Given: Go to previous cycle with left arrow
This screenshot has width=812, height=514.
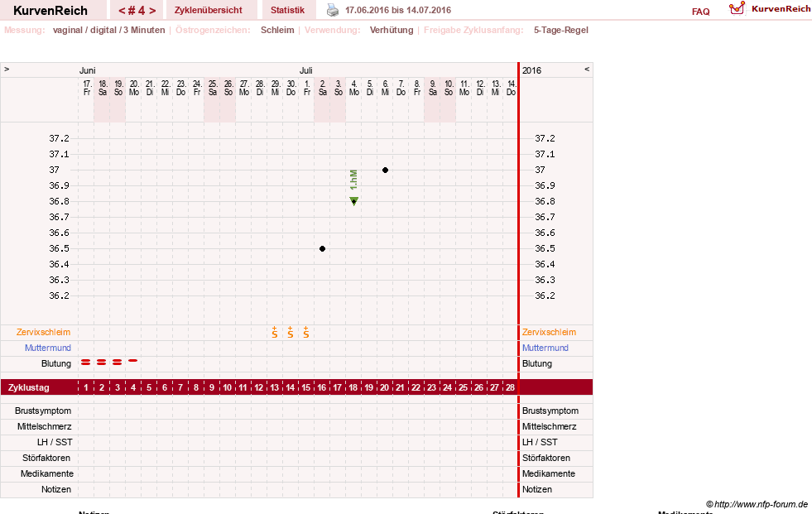Looking at the screenshot, I should click(x=122, y=11).
